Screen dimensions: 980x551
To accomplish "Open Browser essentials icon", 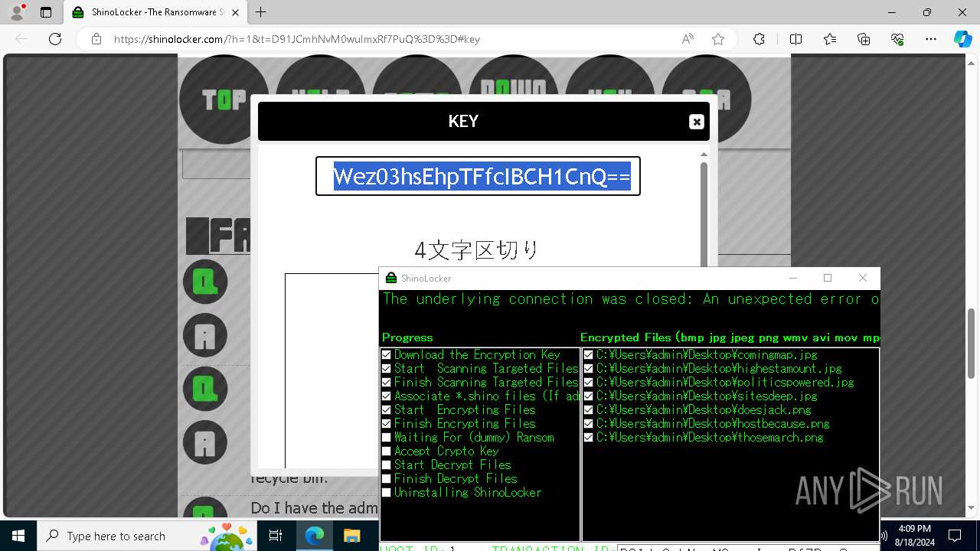I will 897,39.
